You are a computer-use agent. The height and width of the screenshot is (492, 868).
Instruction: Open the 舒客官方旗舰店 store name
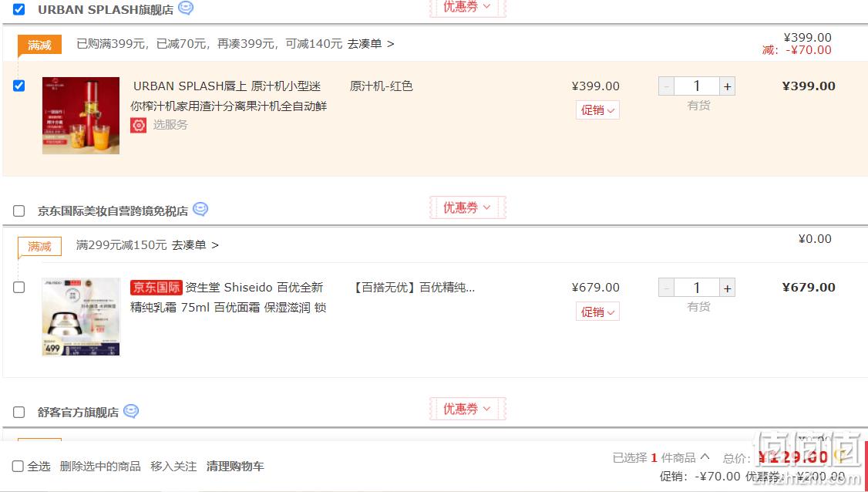coord(78,413)
